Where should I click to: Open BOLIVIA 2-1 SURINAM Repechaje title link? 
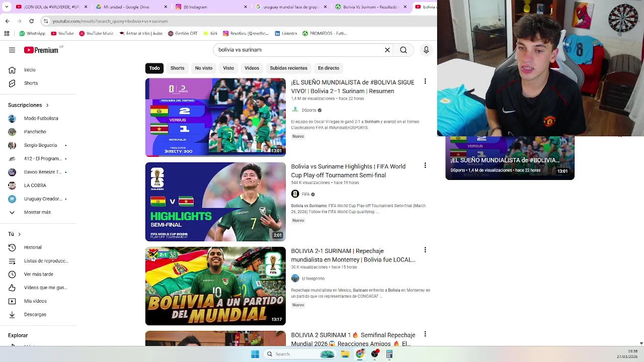point(353,255)
